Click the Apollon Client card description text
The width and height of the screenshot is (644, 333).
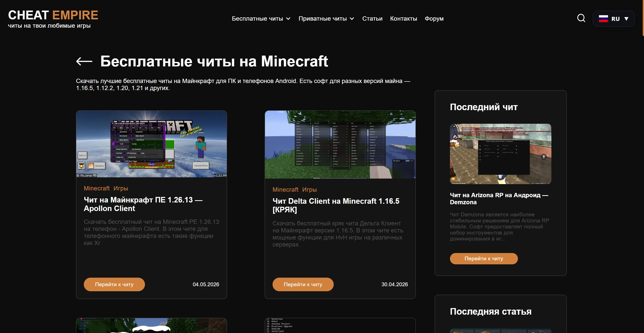click(x=151, y=232)
